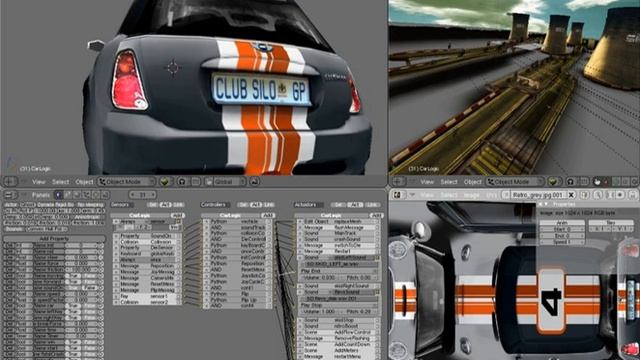
Task: Open Object Mode dropdown in left 3D viewport
Action: point(127,182)
